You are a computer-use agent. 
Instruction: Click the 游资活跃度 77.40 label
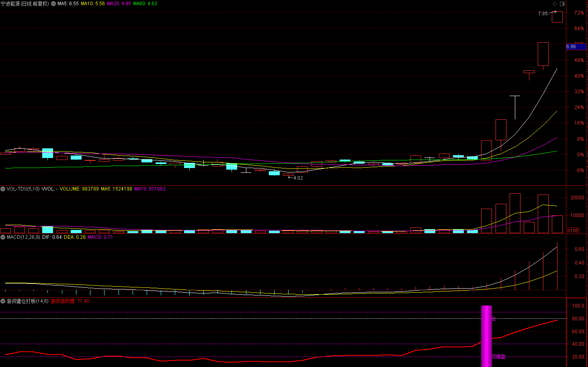70,301
